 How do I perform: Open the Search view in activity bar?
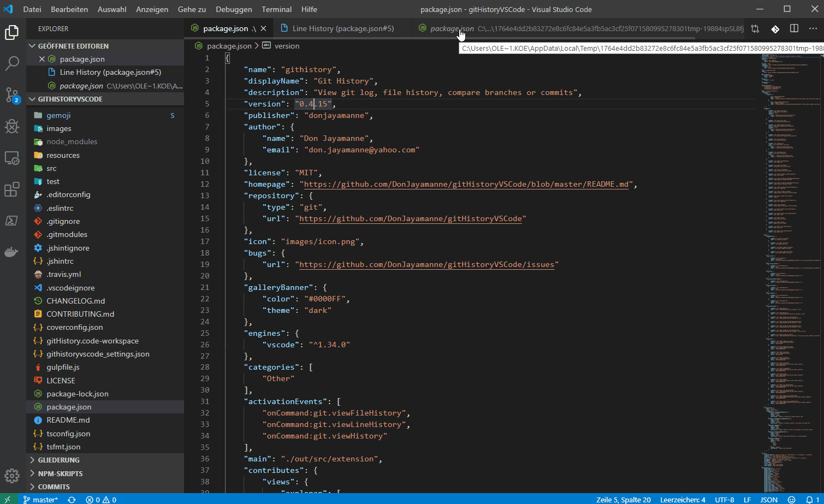click(x=12, y=63)
